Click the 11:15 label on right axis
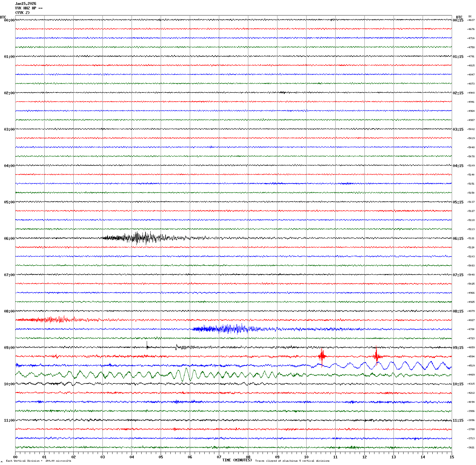Screen dimensions: 476x465 coord(458,420)
